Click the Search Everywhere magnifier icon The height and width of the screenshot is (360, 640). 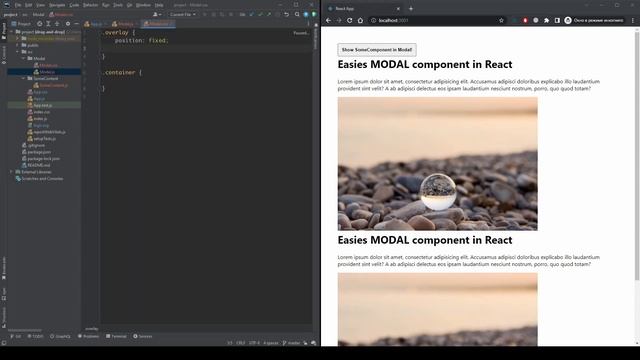click(297, 14)
